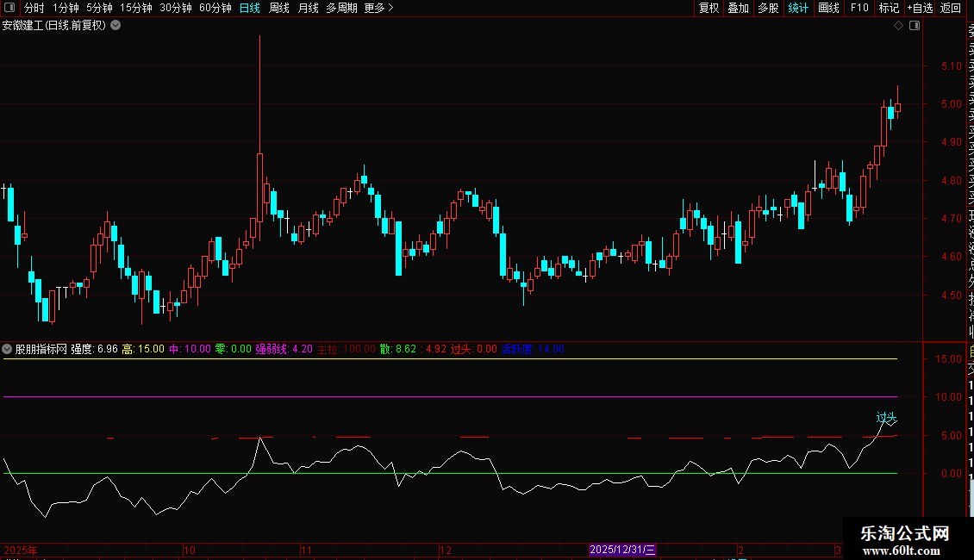
Task: Switch to 分时 chart
Action: (34, 8)
